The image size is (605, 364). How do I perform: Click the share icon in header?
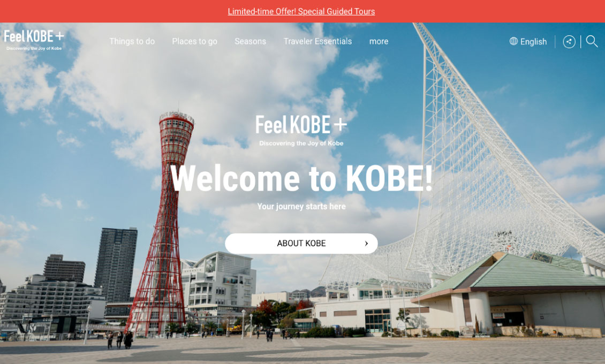(569, 42)
